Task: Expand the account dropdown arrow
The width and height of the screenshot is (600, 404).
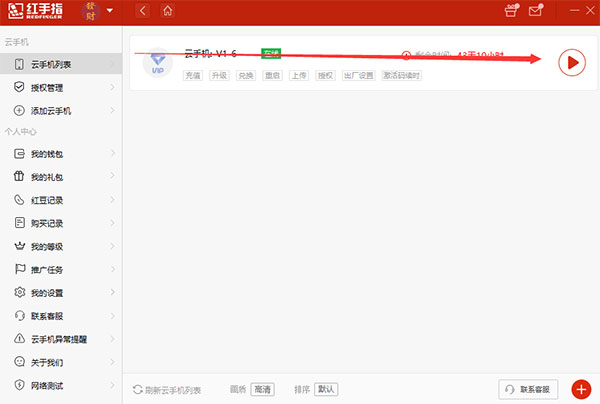Action: (110, 10)
